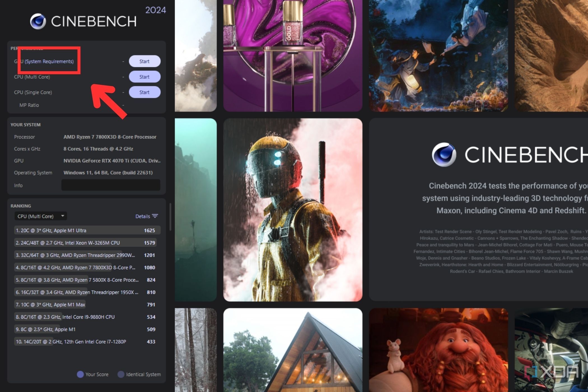Viewport: 588px width, 392px height.
Task: Select ranking row Apple M1 Max
Action: click(87, 304)
